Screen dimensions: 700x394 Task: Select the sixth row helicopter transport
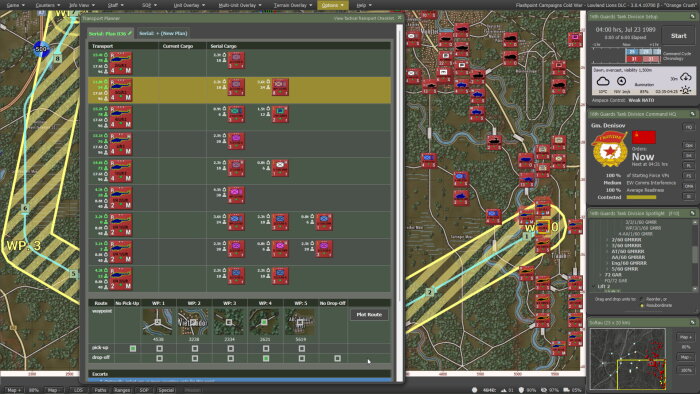pyautogui.click(x=121, y=198)
